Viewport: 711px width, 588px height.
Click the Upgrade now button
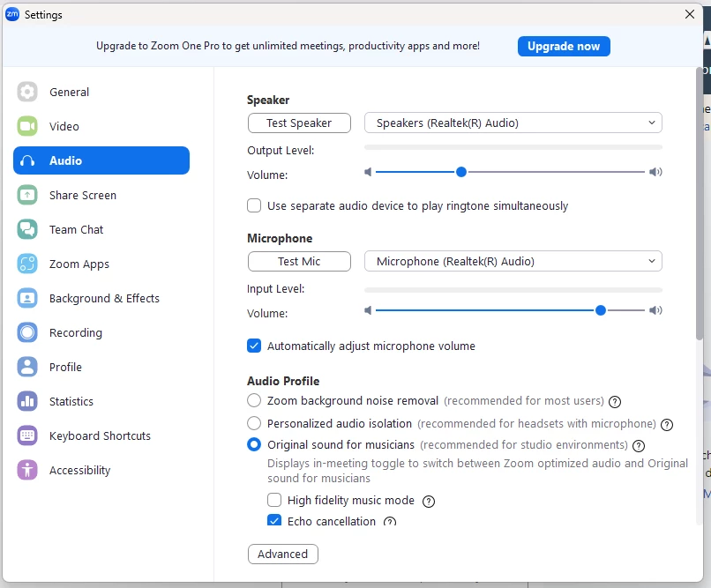[x=564, y=46]
